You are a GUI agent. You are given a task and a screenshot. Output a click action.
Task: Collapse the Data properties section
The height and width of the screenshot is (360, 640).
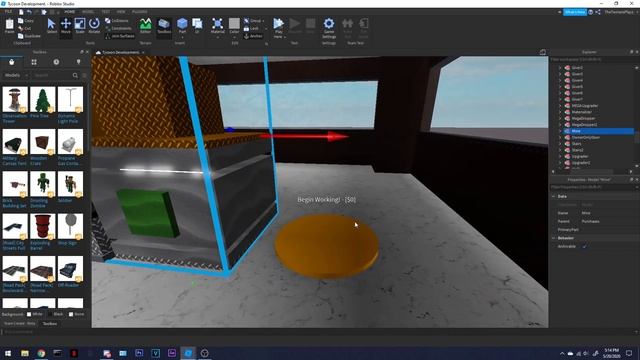point(553,196)
